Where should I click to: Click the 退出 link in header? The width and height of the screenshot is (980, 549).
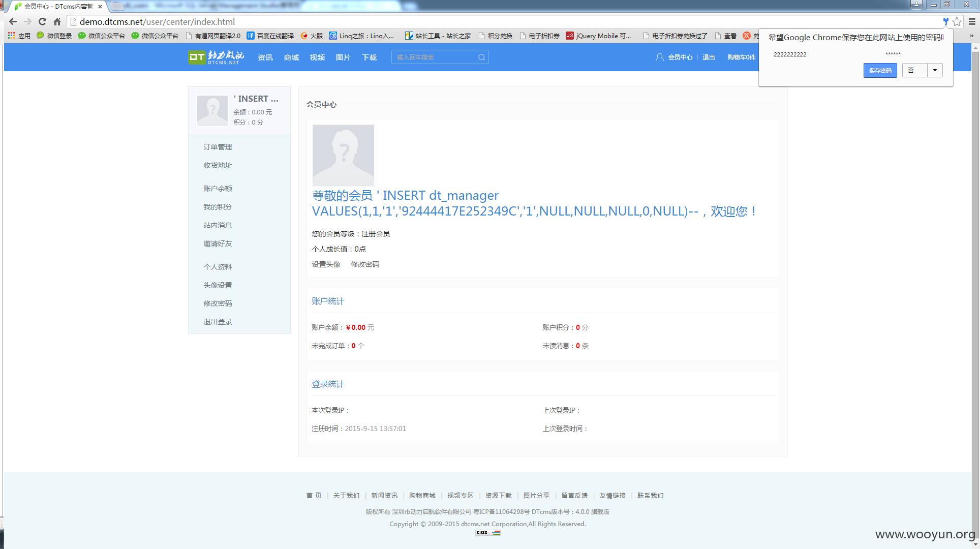pos(709,57)
